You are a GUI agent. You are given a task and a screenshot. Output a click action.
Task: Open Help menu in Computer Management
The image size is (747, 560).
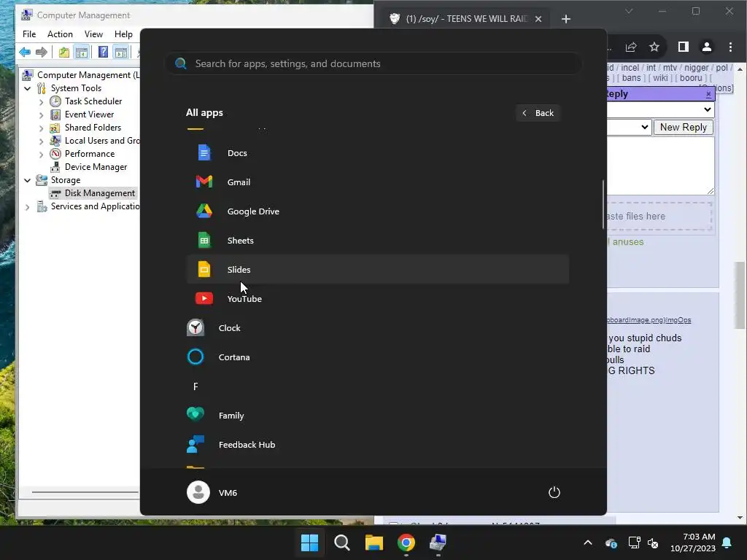pos(123,34)
